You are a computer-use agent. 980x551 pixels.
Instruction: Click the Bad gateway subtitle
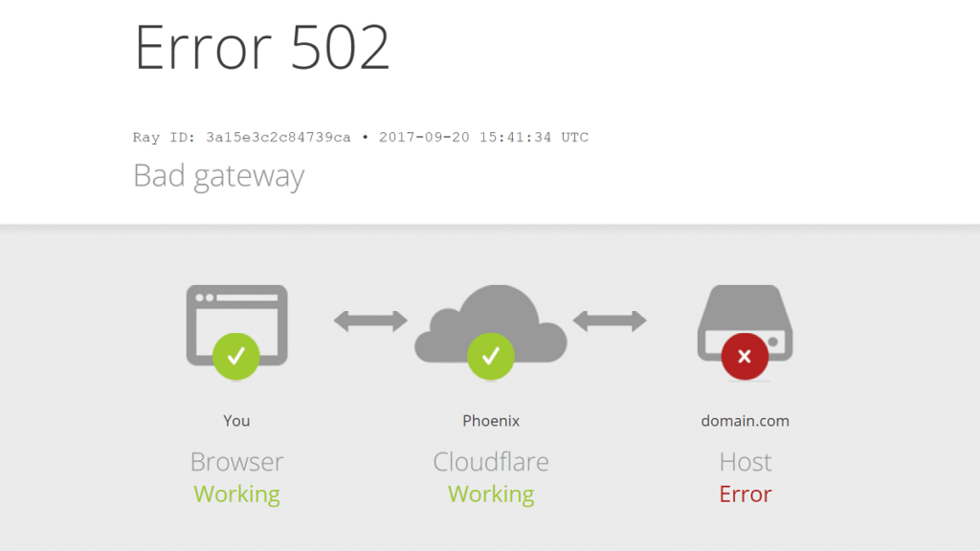pyautogui.click(x=219, y=176)
